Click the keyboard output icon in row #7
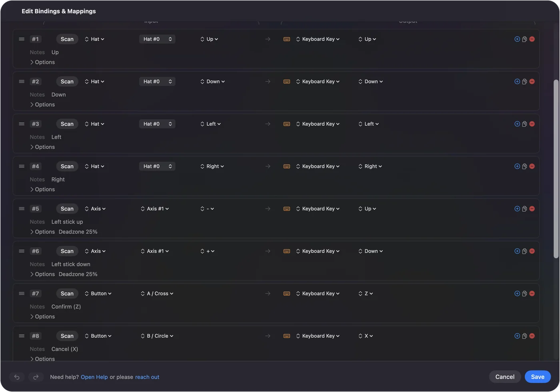This screenshot has height=392, width=560. pyautogui.click(x=287, y=293)
